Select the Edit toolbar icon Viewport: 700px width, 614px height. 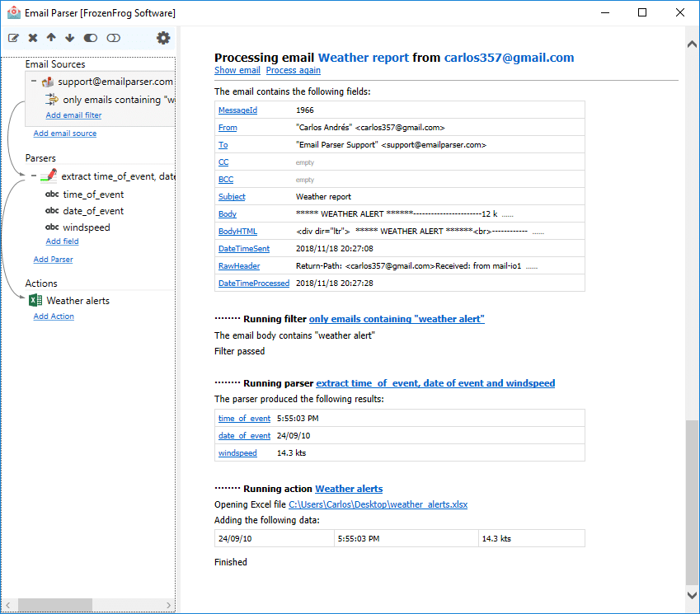coord(13,37)
